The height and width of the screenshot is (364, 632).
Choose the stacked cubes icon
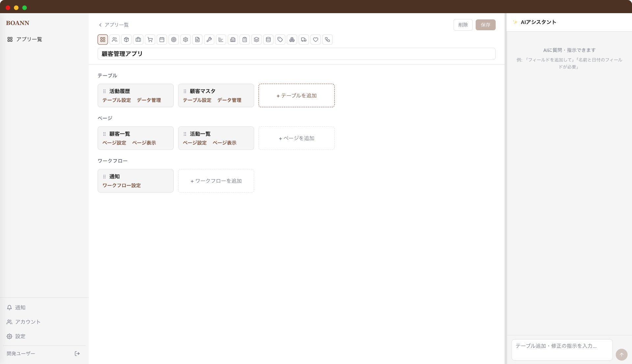[292, 39]
